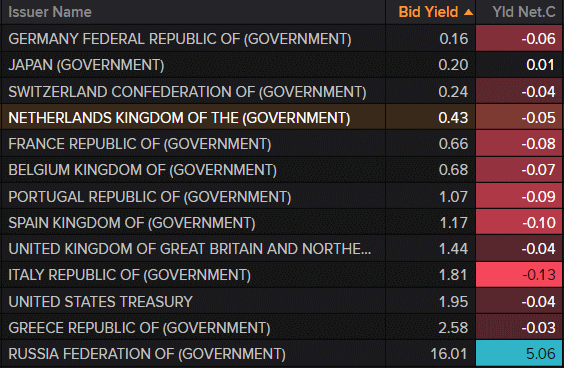Click Greece's 2.58 bid yield value

pos(453,328)
